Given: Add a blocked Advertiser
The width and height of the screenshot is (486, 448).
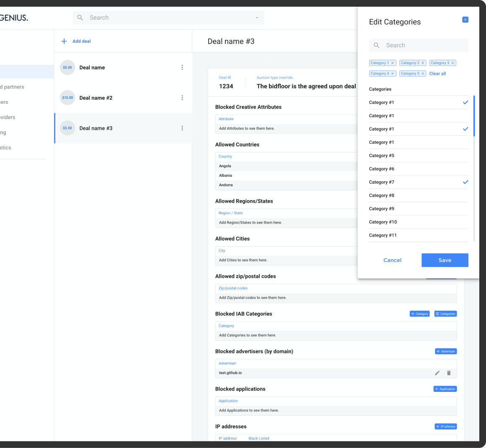Looking at the screenshot, I should click(x=446, y=351).
